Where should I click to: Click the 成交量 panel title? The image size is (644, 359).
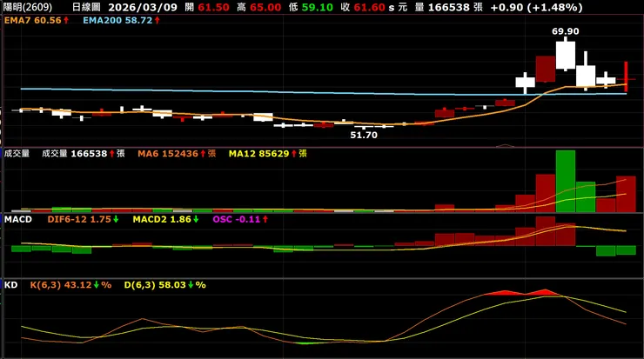[x=17, y=154]
